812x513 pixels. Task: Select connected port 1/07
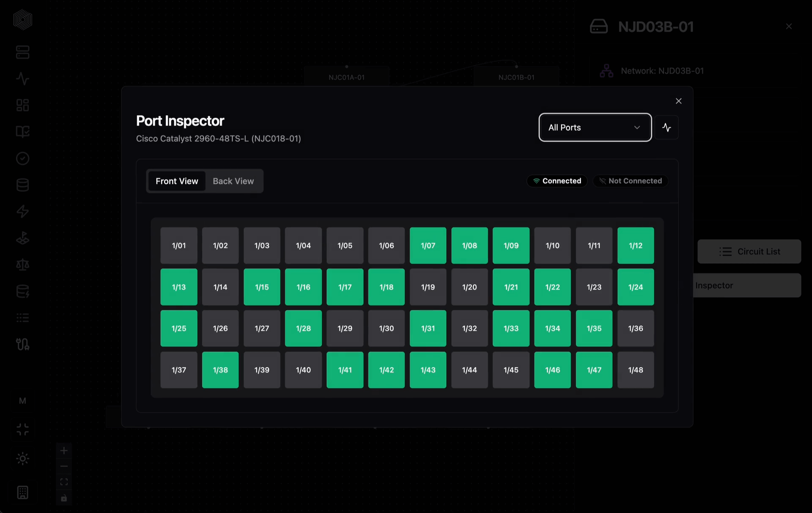[x=428, y=246]
